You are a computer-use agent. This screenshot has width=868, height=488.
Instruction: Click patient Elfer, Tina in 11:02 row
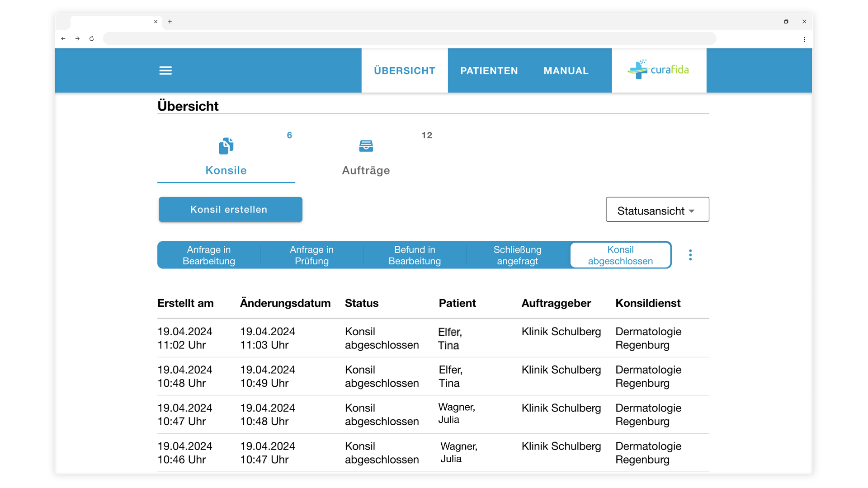pyautogui.click(x=450, y=338)
